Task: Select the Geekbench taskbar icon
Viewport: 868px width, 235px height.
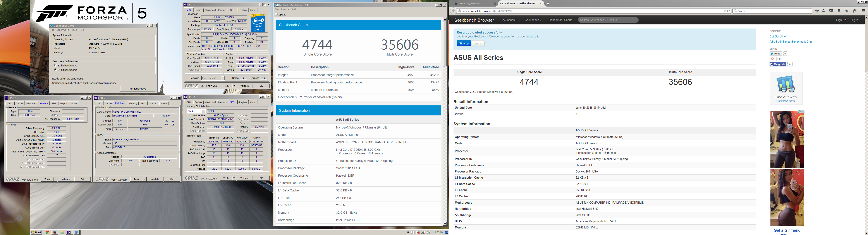Action: (x=76, y=232)
